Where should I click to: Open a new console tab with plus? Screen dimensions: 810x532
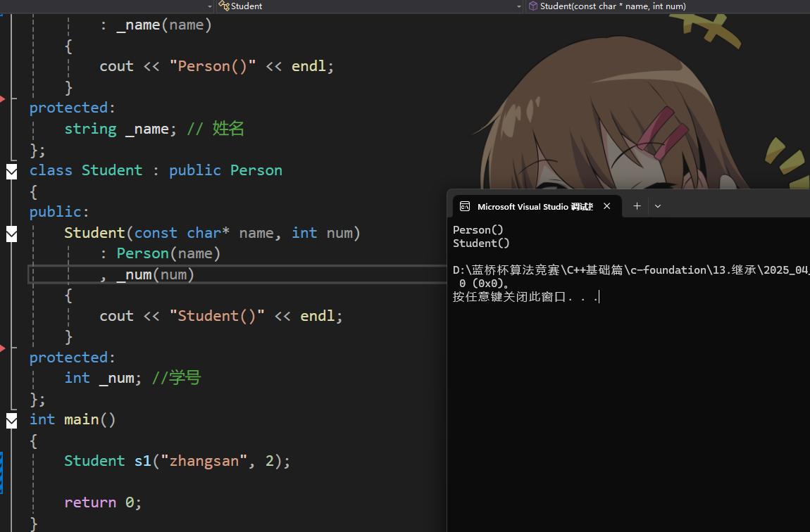point(637,206)
